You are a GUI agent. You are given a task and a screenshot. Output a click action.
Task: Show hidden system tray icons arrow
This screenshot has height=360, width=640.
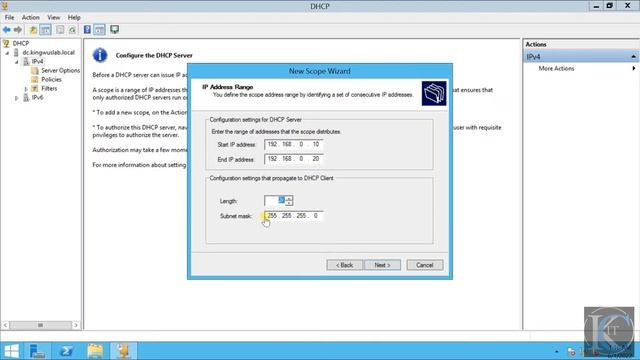click(x=556, y=351)
